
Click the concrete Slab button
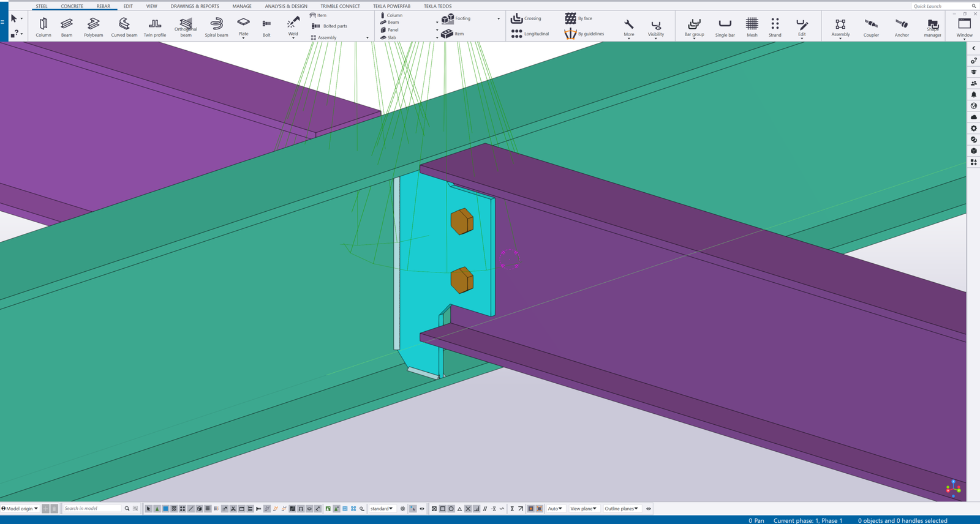388,37
